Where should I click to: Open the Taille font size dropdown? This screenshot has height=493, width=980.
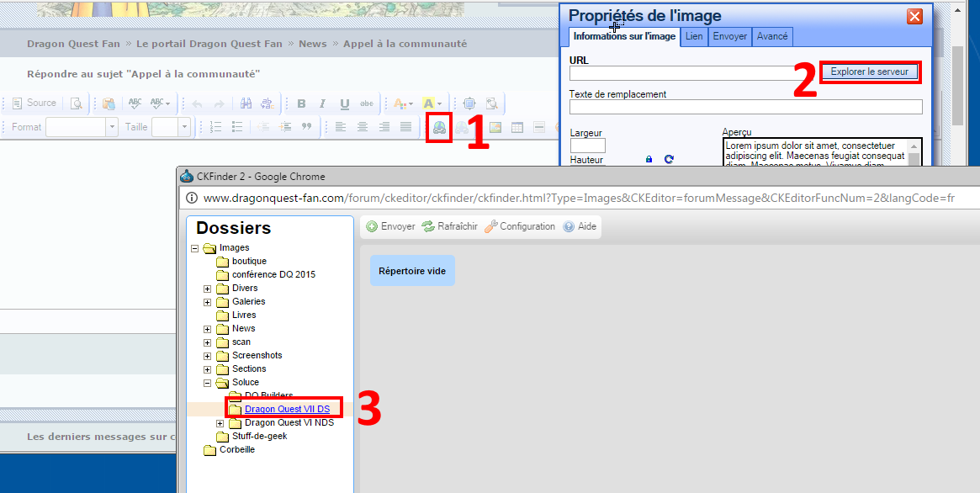172,127
